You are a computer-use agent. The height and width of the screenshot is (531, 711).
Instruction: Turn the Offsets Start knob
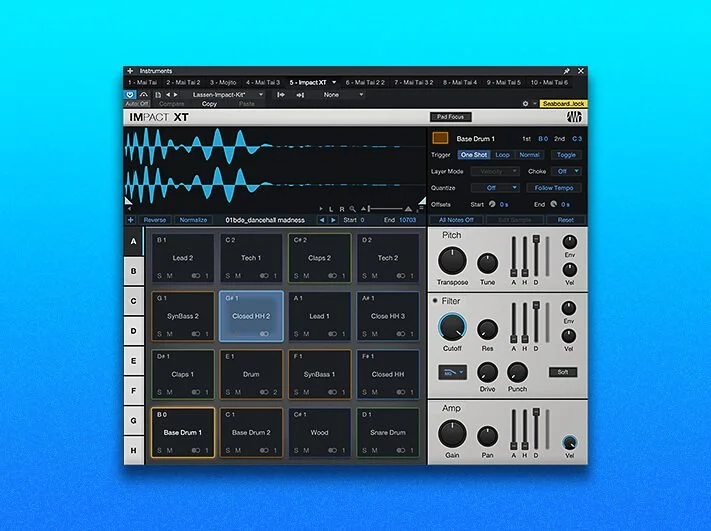click(492, 204)
